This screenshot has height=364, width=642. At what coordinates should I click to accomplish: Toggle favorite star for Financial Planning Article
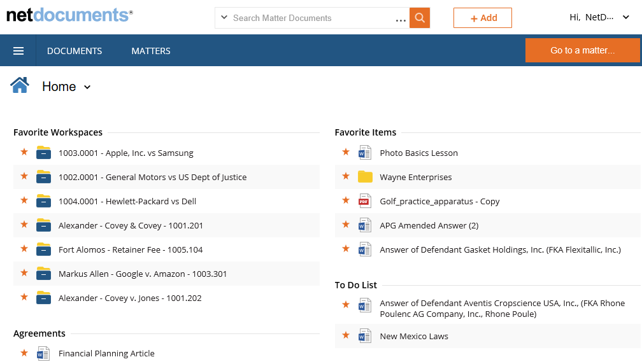[x=24, y=353]
